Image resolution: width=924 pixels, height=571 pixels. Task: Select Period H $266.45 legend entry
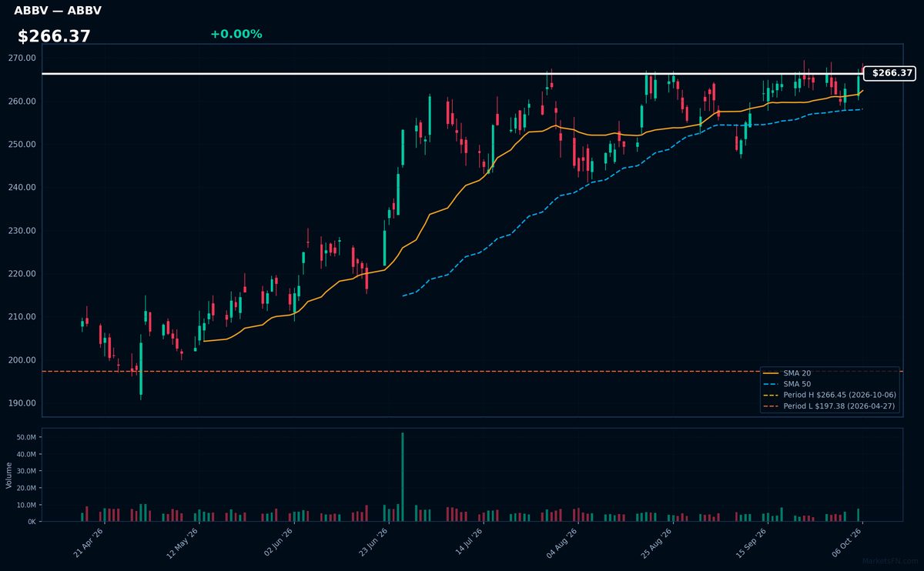[829, 395]
